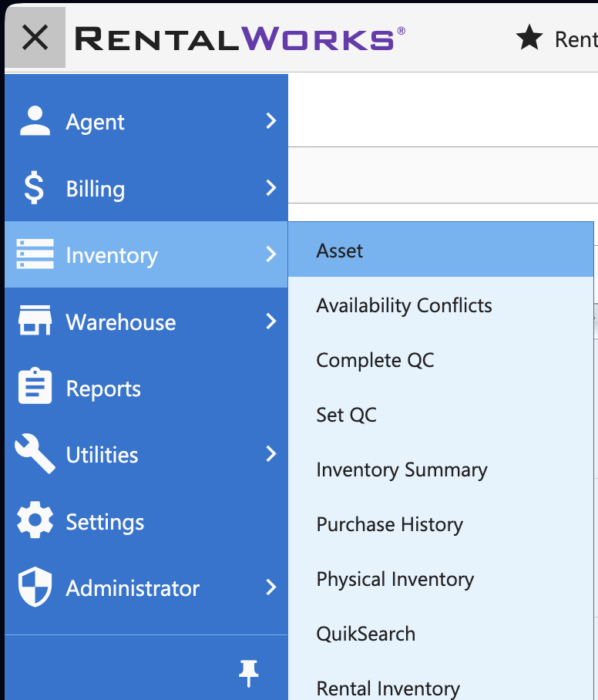The image size is (598, 700).
Task: Open Physical Inventory
Action: 441,579
